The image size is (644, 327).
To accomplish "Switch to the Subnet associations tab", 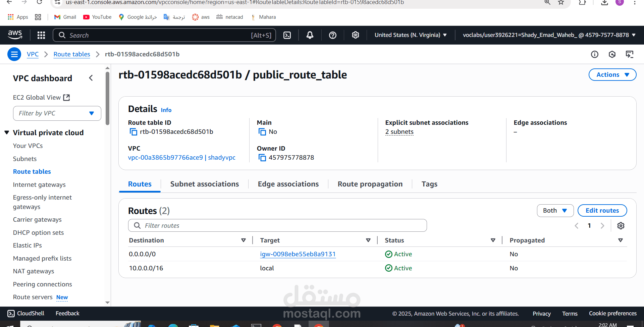I will click(205, 184).
